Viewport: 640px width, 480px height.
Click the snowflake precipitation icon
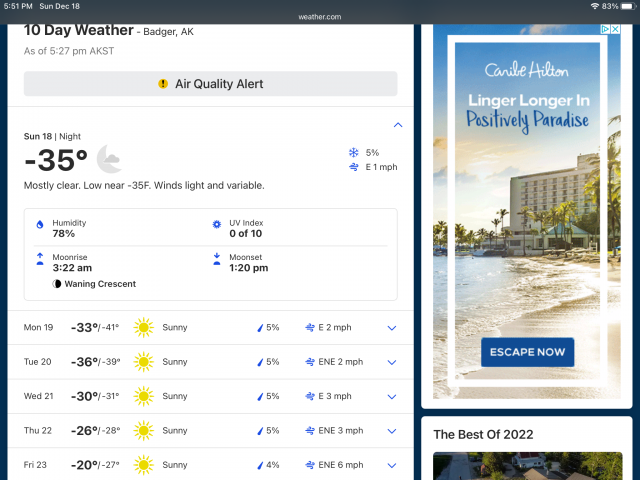tap(353, 152)
